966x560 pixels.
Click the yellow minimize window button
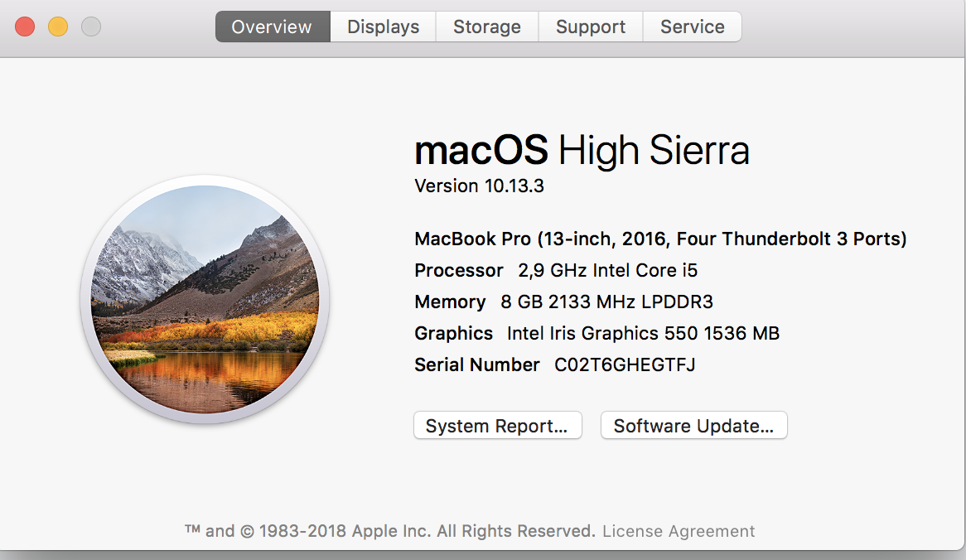tap(58, 27)
